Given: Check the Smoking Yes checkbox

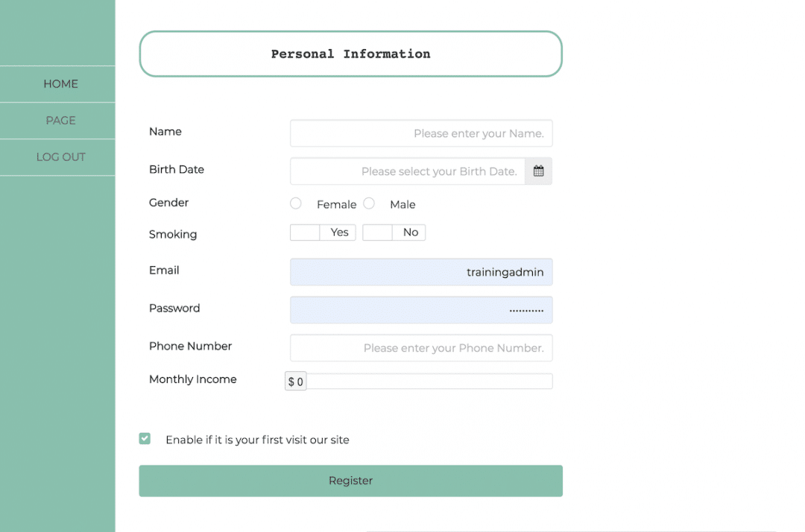Looking at the screenshot, I should (x=304, y=232).
